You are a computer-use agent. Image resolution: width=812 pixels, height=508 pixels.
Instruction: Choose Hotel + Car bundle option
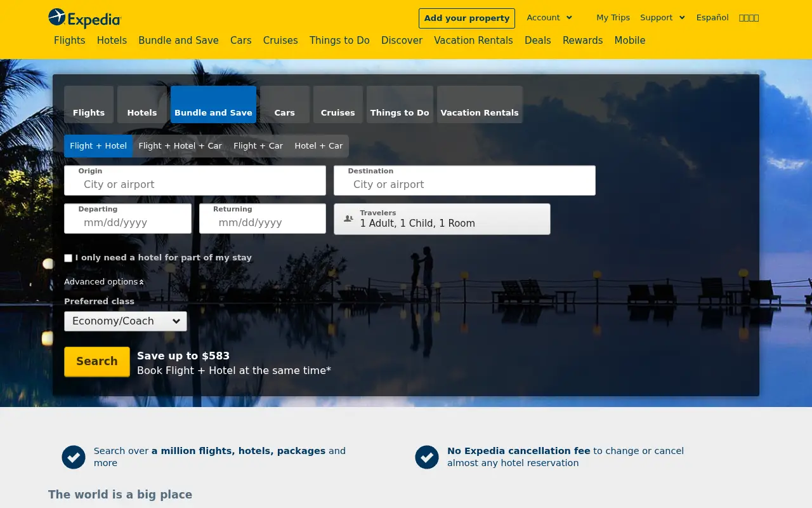(318, 146)
